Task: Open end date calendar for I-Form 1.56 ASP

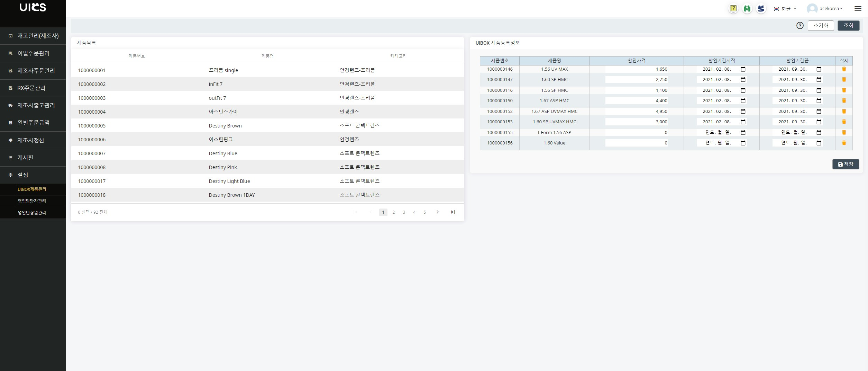Action: click(819, 133)
